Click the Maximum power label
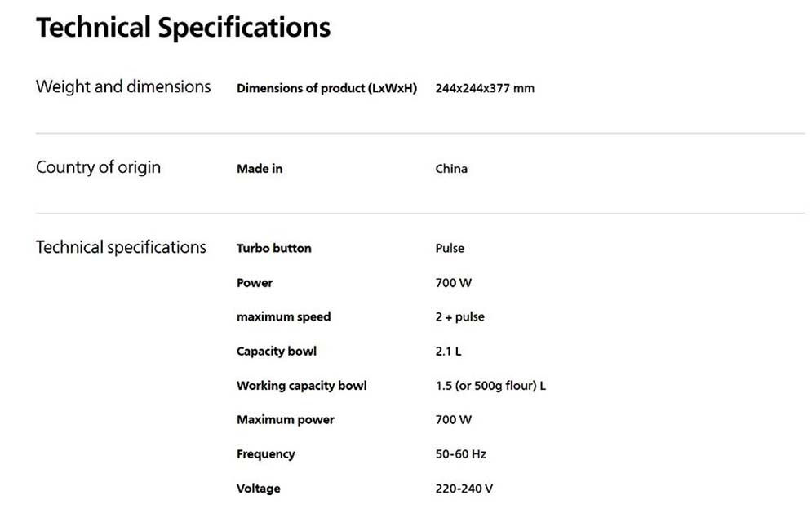Screen dimensions: 812x513 coord(285,420)
